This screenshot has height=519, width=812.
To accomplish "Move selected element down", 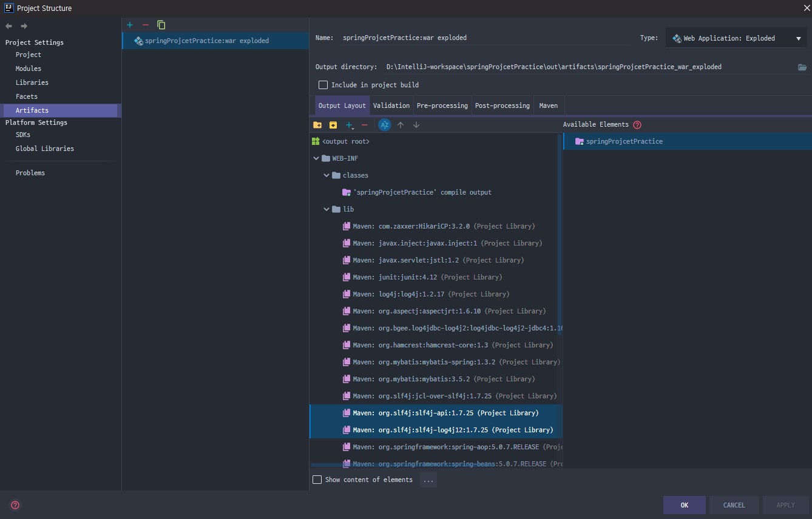I will pos(416,125).
